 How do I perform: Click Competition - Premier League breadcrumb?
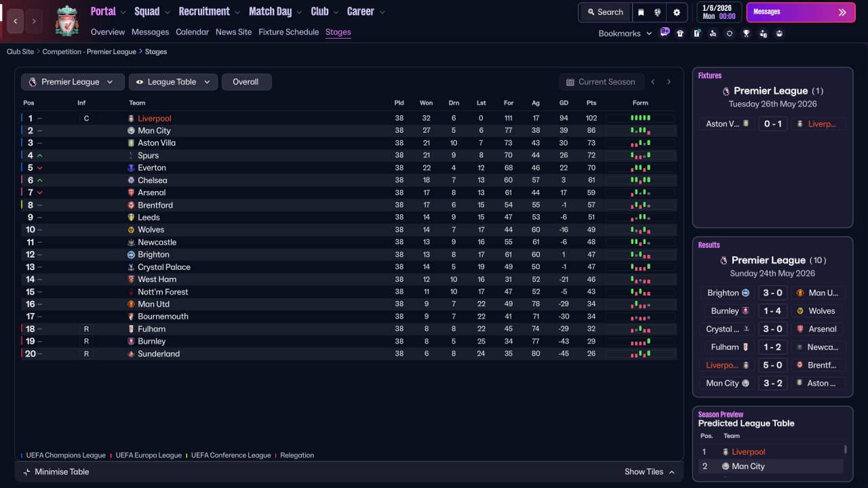tap(90, 52)
